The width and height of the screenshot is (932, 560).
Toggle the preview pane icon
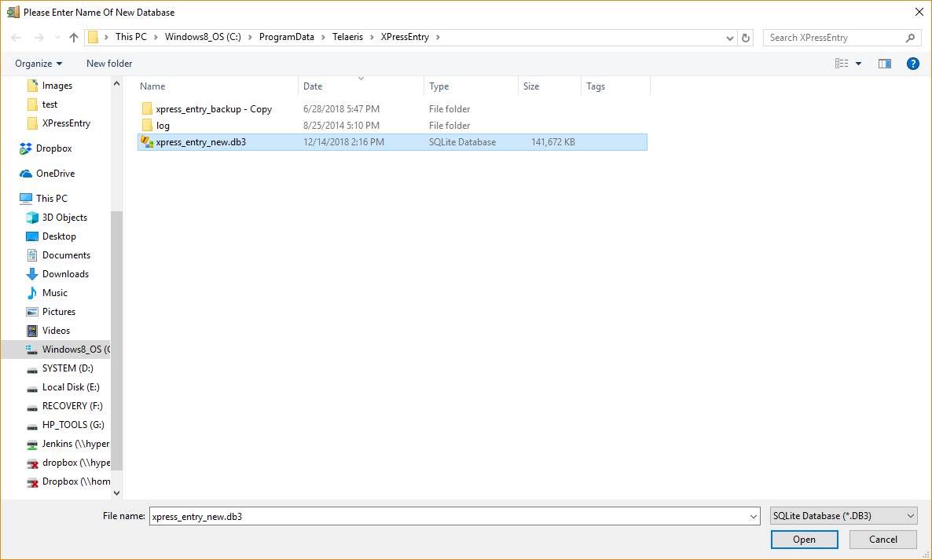click(885, 64)
